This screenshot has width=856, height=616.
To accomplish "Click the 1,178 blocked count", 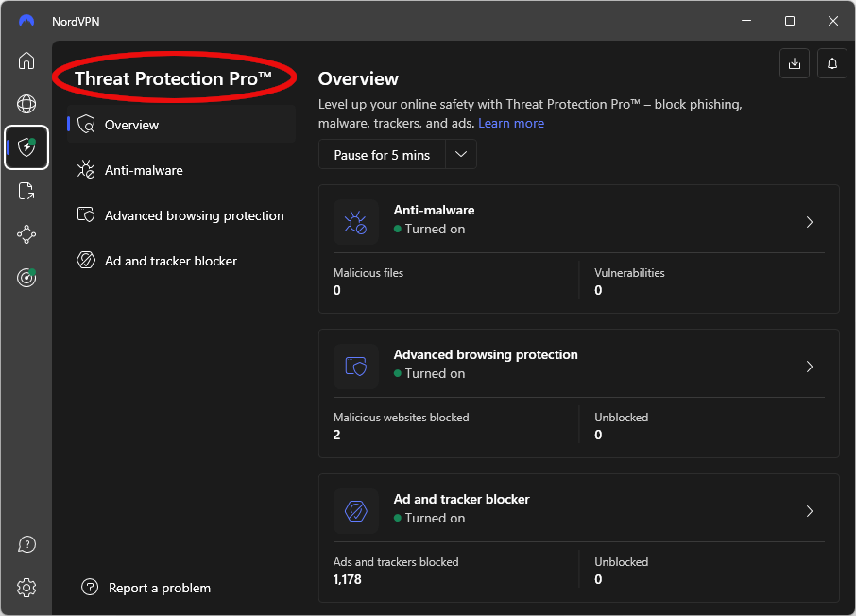I will point(347,579).
